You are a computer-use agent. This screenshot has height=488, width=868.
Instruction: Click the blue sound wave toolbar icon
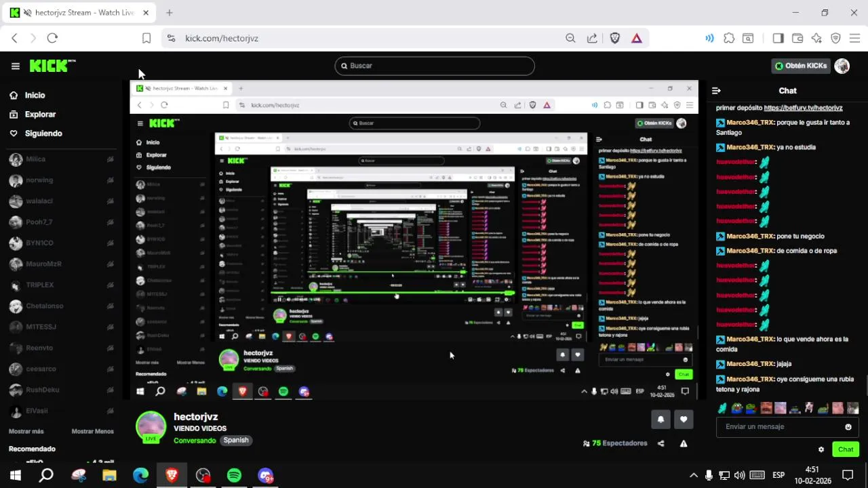coord(709,39)
